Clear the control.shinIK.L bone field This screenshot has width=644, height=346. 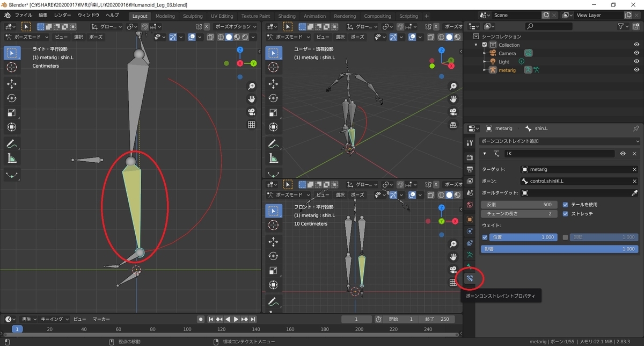click(x=634, y=181)
